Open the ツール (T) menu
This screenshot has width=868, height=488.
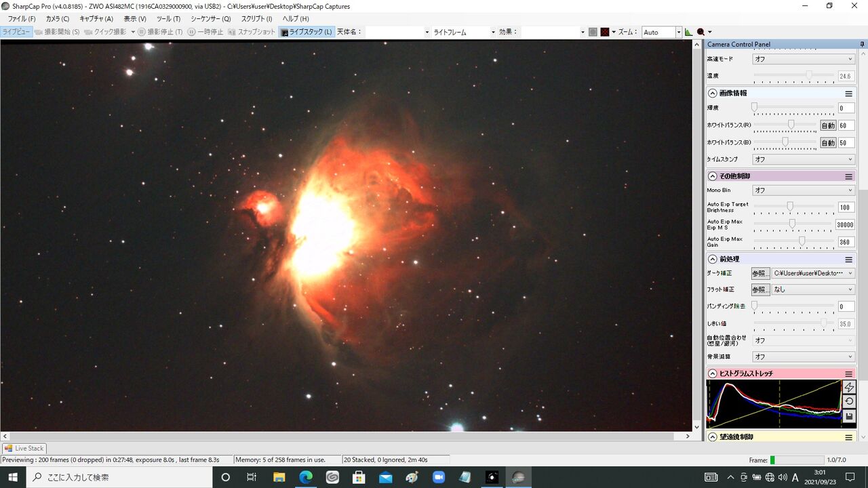(x=168, y=19)
